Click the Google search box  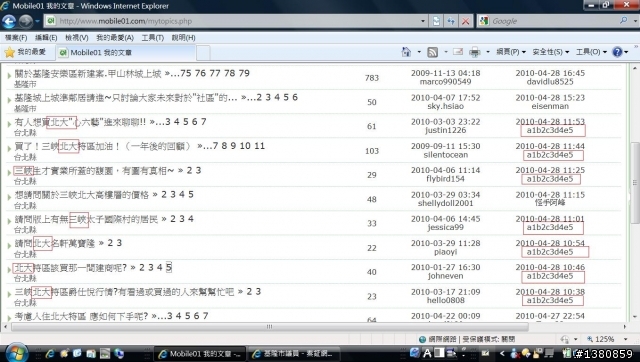coord(553,21)
